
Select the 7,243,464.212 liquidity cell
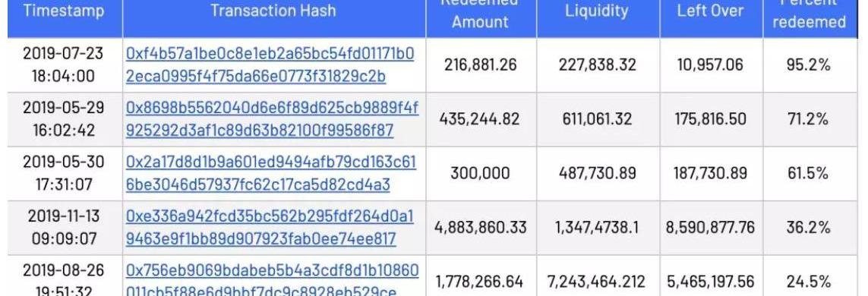597,281
